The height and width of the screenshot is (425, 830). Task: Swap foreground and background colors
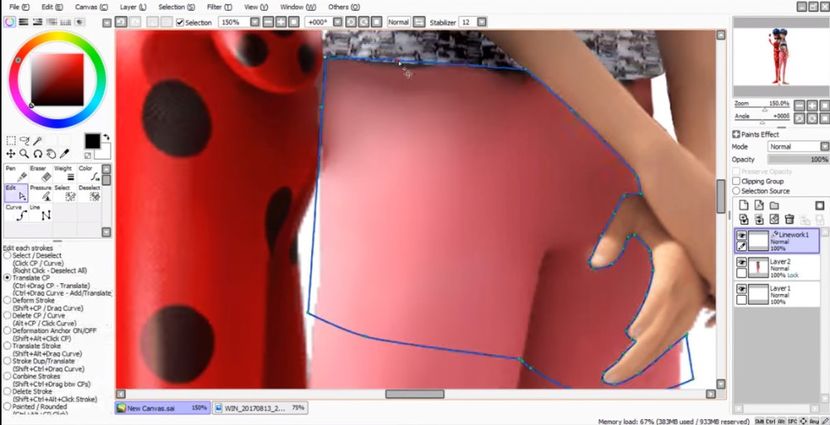tap(106, 137)
